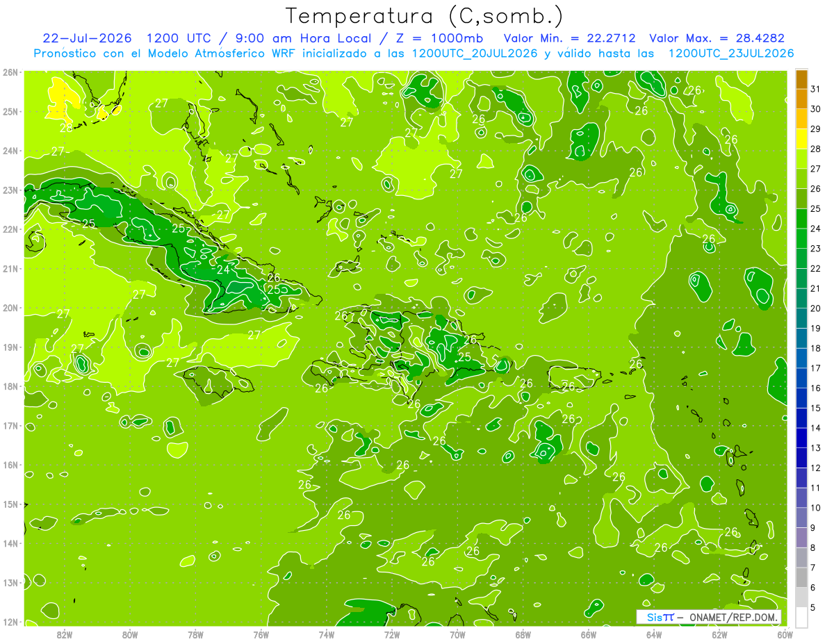Viewport: 834px width, 644px height.
Task: Click the '78W' longitude axis label
Action: tap(195, 634)
